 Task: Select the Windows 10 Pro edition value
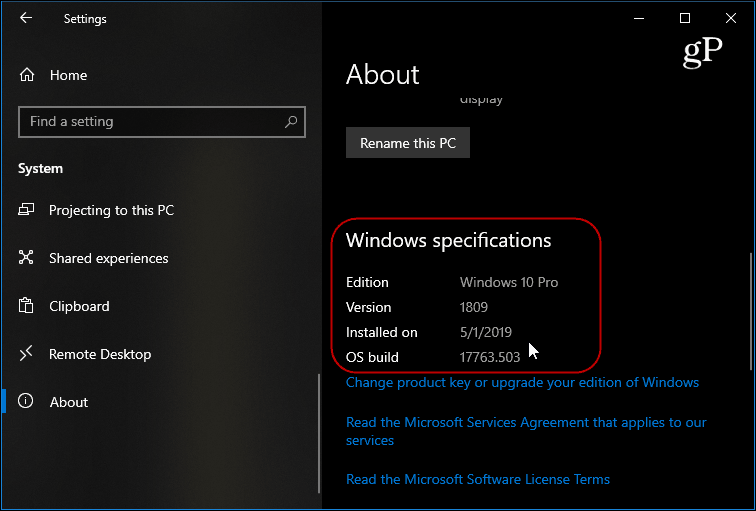coord(509,282)
